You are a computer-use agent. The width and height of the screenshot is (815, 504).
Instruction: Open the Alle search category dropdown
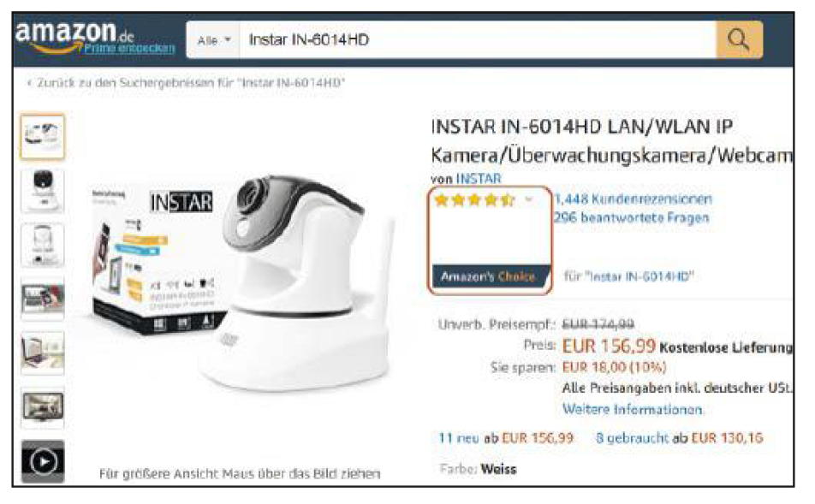213,40
